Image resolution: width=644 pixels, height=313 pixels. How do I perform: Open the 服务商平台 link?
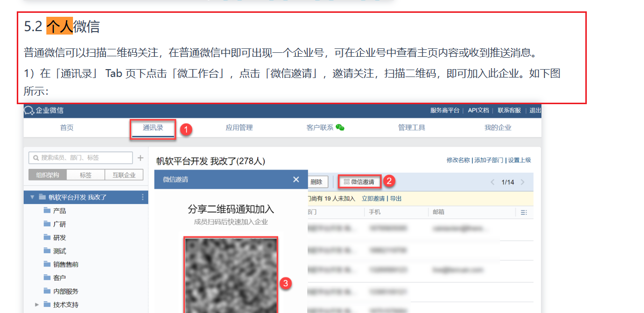coord(445,110)
